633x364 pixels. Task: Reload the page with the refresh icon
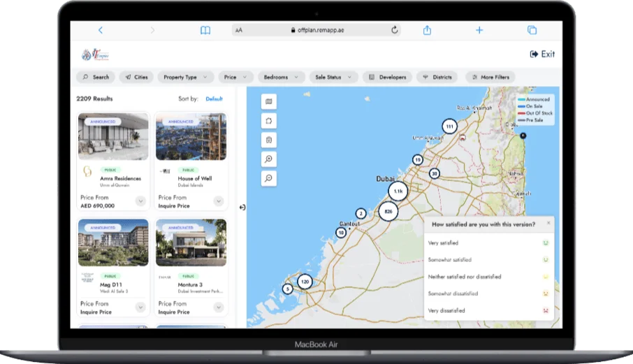[395, 30]
